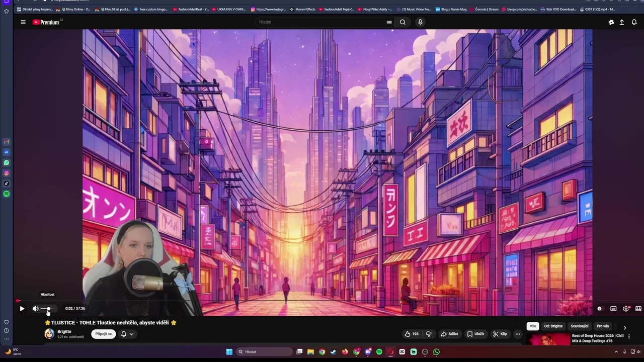This screenshot has height=362, width=644.
Task: Click the upload arrow icon in the header
Action: [622, 22]
